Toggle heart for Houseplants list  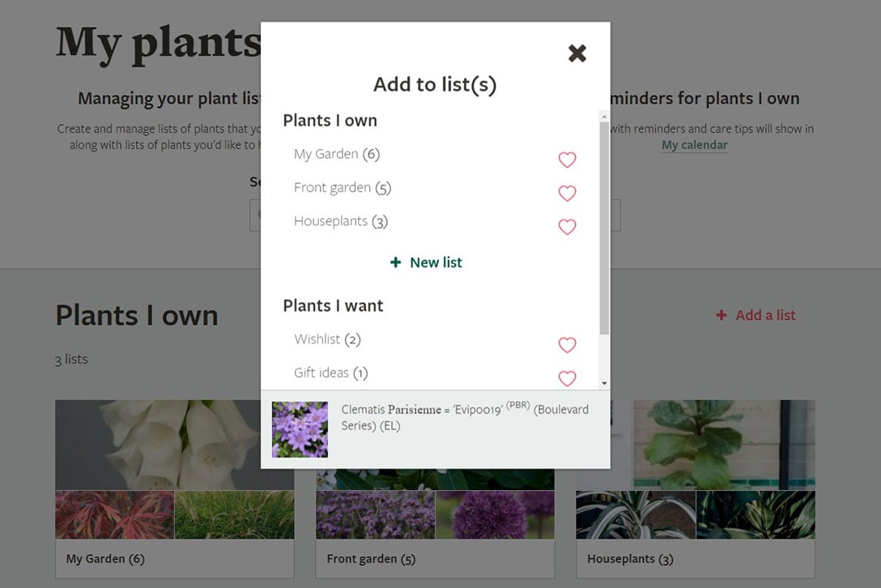tap(567, 227)
